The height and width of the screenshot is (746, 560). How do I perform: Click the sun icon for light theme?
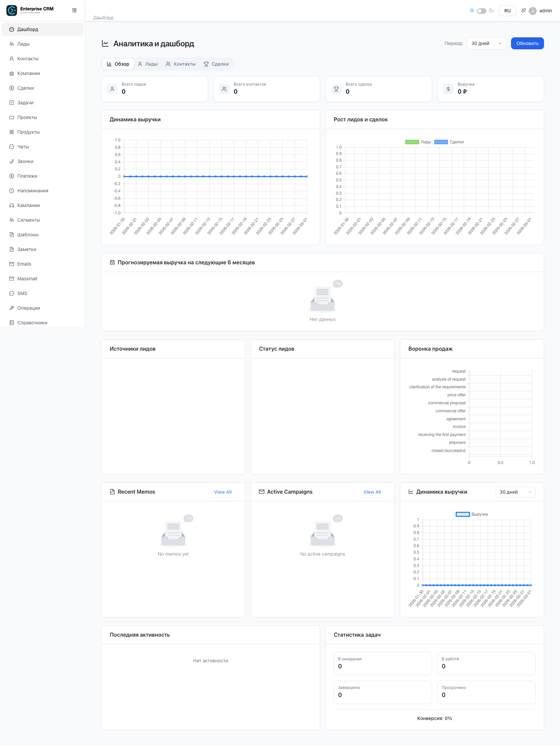(472, 10)
